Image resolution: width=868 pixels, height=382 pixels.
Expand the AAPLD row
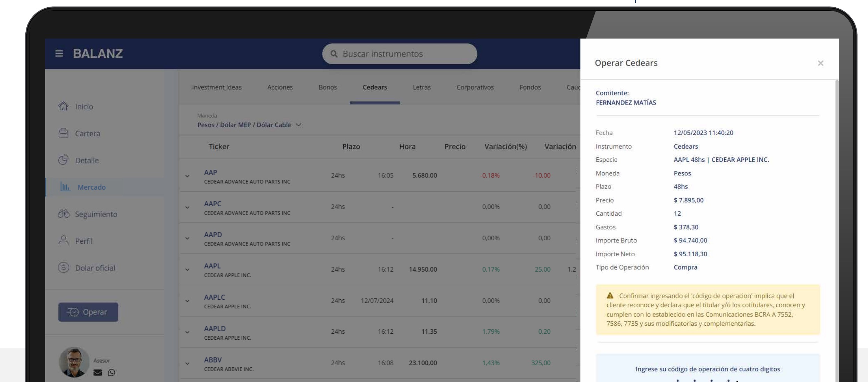click(x=187, y=332)
